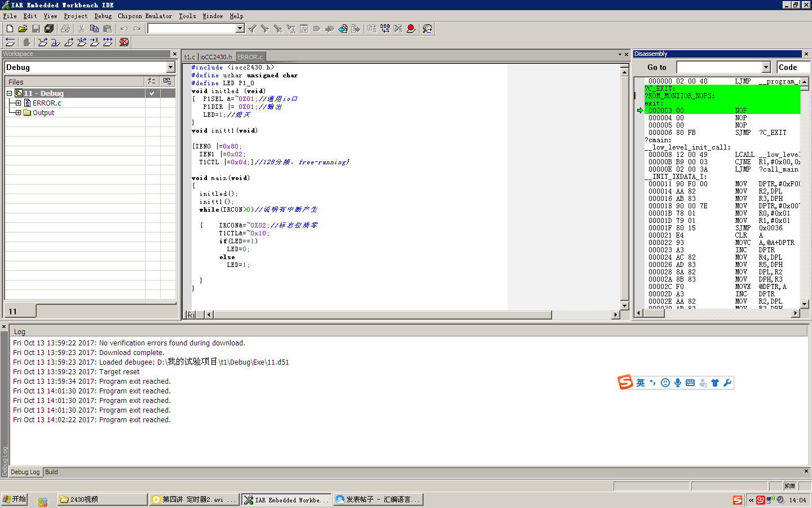Click the Run to Cursor debug icon
Viewport: 812px width, 508px height.
[x=95, y=42]
